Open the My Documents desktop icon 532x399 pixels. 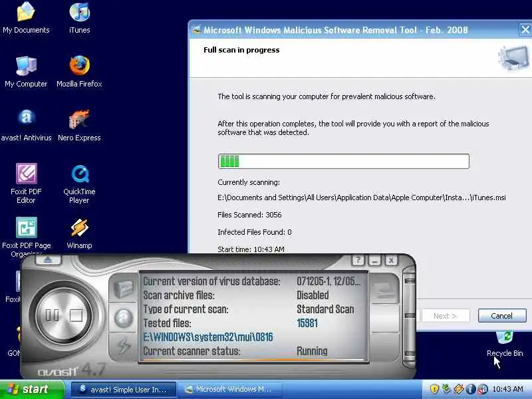pyautogui.click(x=26, y=18)
